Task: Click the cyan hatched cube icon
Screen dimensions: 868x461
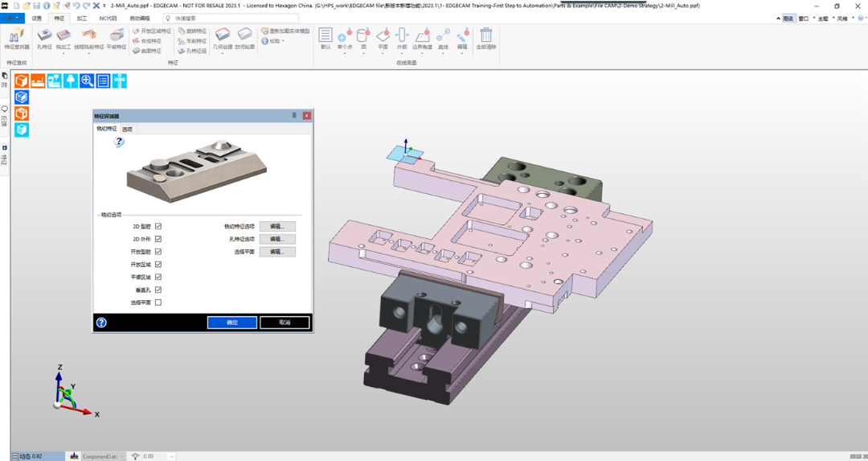Action: 22,130
